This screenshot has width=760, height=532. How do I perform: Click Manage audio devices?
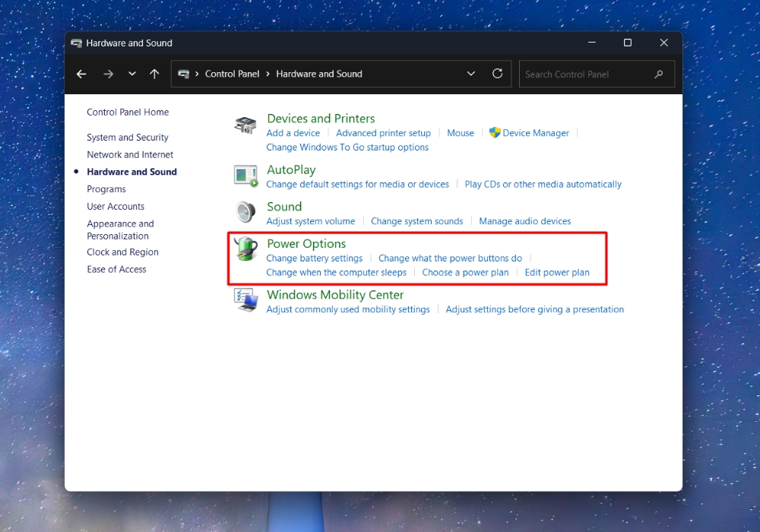(x=525, y=221)
